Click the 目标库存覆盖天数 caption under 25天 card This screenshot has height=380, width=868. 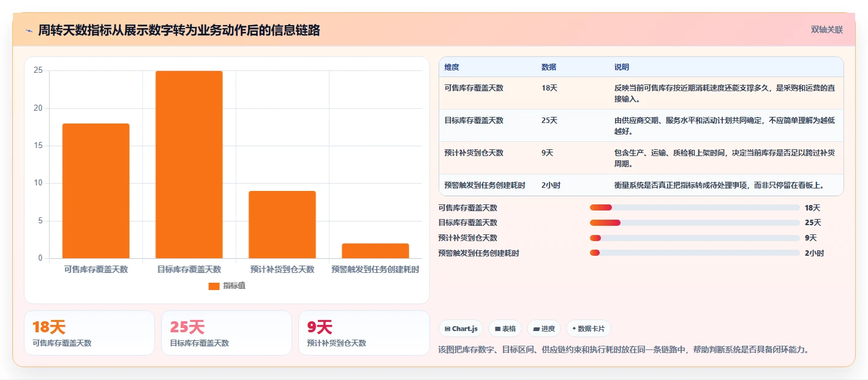199,343
